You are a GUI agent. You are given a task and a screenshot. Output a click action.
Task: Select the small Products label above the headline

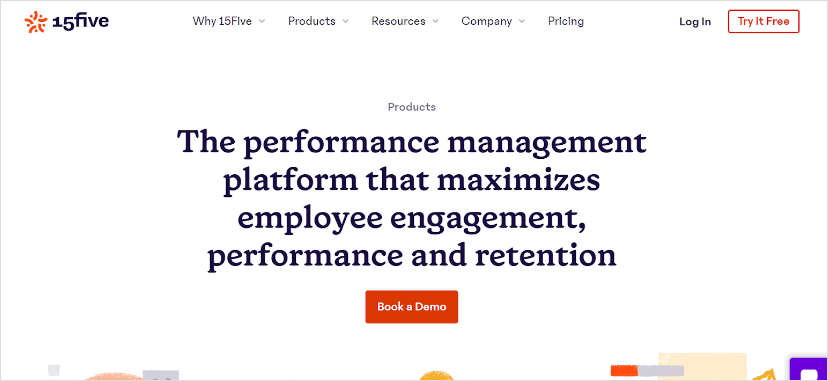(412, 107)
